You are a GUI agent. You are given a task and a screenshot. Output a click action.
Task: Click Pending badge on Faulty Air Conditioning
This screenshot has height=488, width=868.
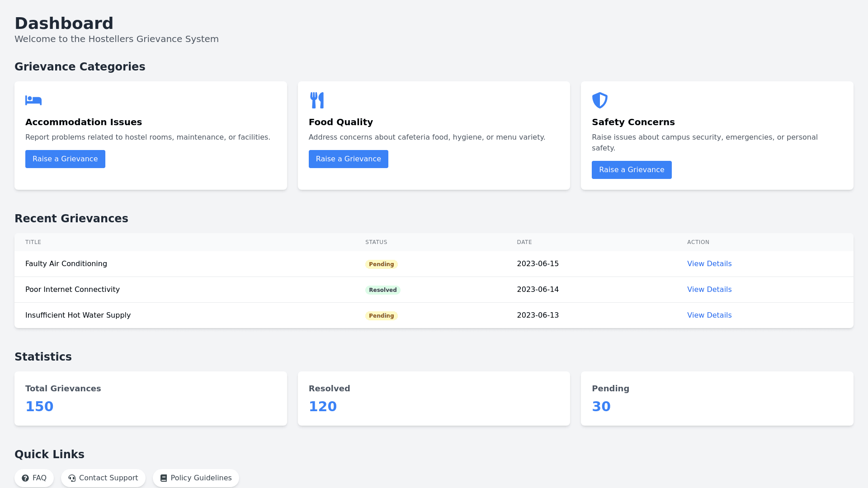(x=381, y=264)
